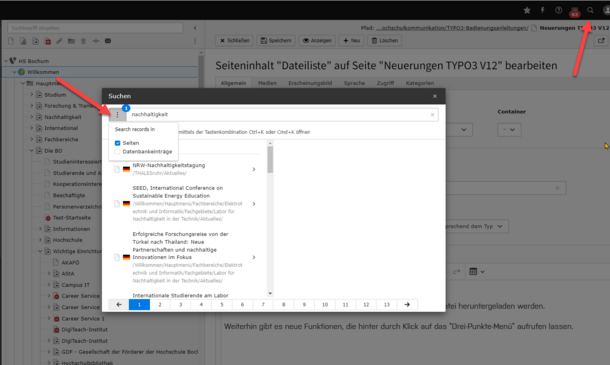Click the Löschen button
This screenshot has height=365, width=610.
(384, 40)
